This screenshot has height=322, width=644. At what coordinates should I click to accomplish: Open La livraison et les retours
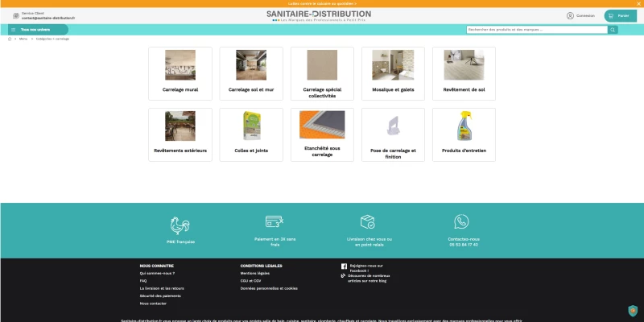coord(162,289)
